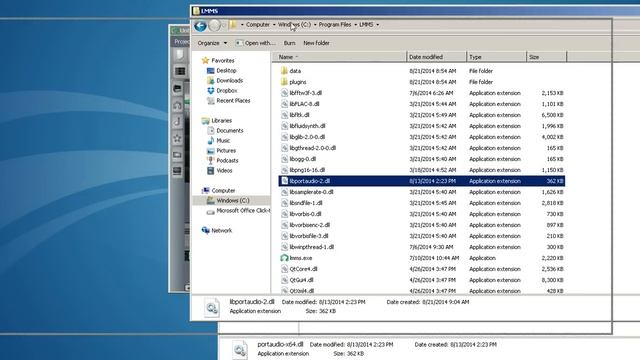Click the Podcasts microphone icon
This screenshot has width=640, height=360.
tap(211, 160)
